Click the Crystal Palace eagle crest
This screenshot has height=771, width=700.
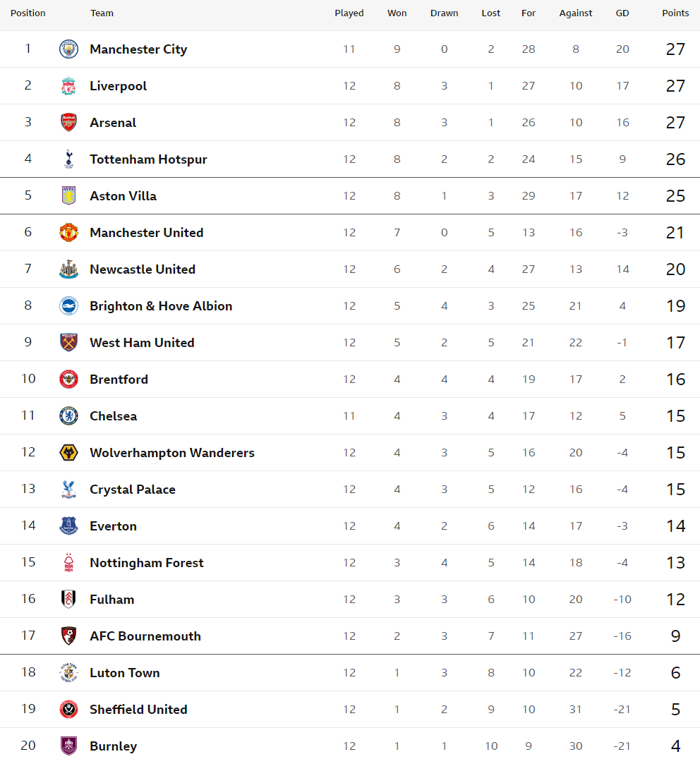coord(68,490)
